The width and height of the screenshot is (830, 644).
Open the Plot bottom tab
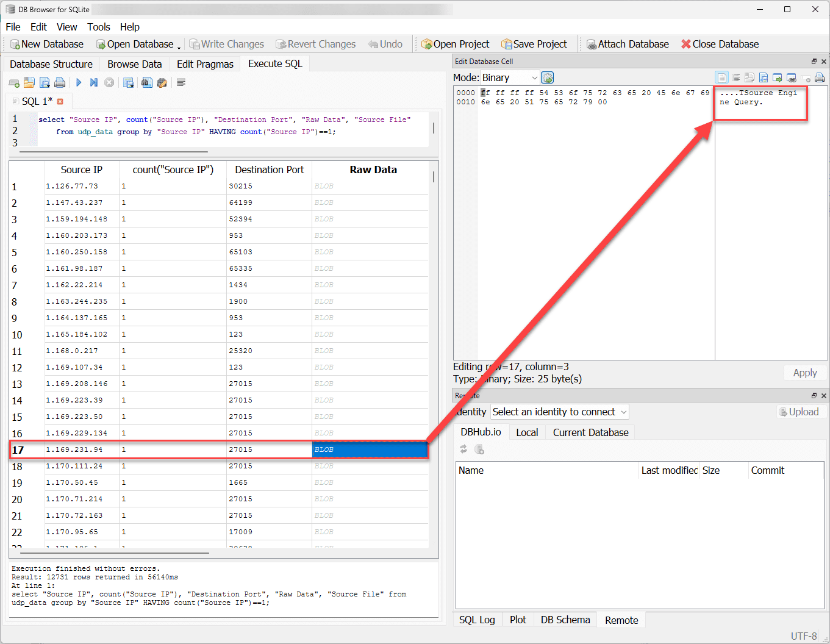pos(518,620)
